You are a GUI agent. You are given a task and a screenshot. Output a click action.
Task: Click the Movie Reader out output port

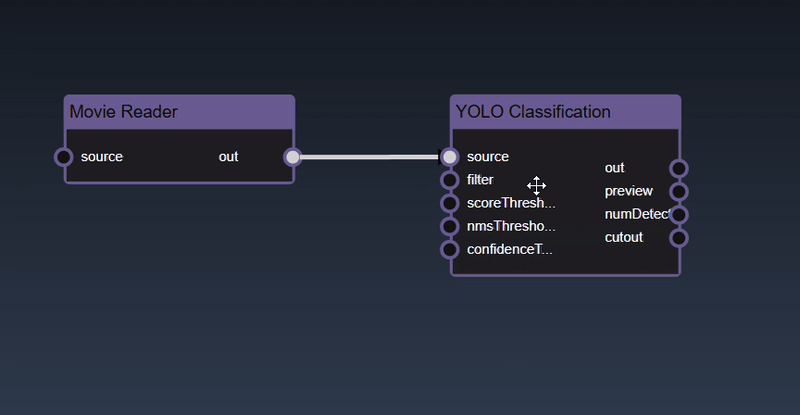pyautogui.click(x=292, y=157)
